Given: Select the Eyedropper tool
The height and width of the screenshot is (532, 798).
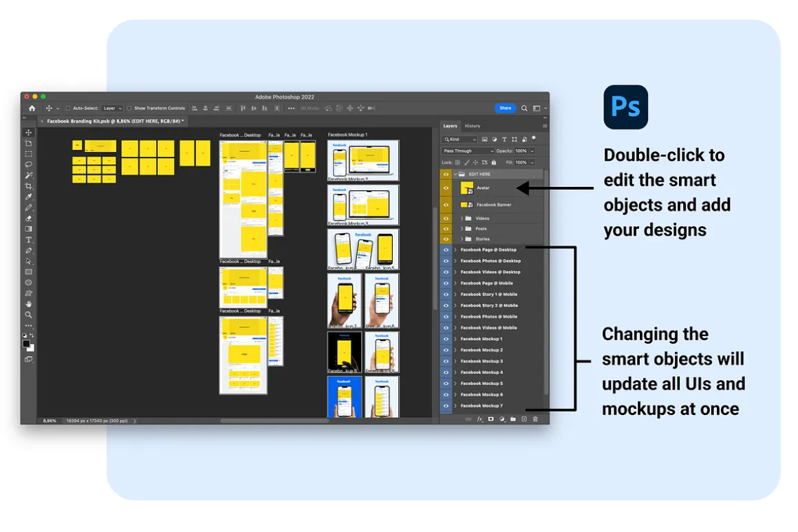Looking at the screenshot, I should click(x=28, y=197).
